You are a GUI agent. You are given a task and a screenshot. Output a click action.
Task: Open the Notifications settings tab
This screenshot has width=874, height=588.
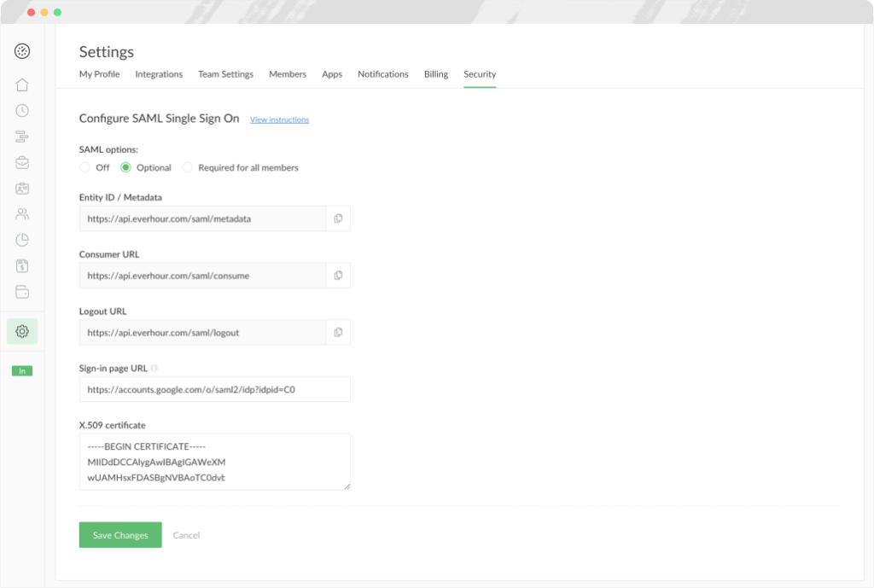pyautogui.click(x=382, y=74)
